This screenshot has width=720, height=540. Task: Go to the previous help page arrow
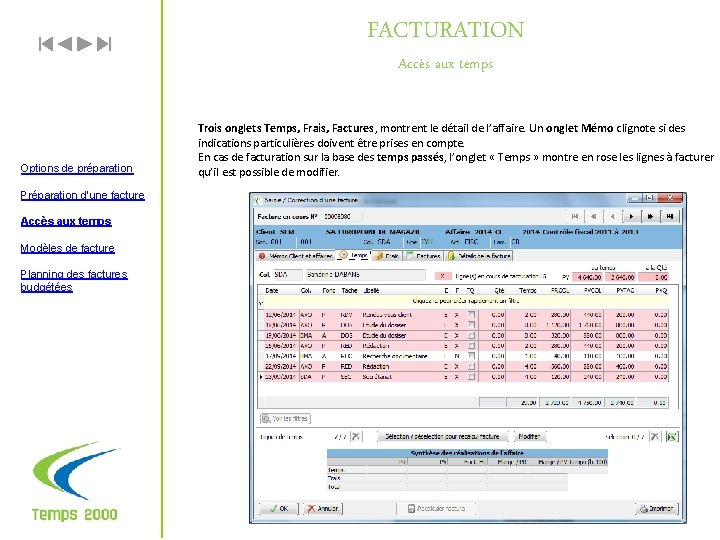[x=65, y=44]
